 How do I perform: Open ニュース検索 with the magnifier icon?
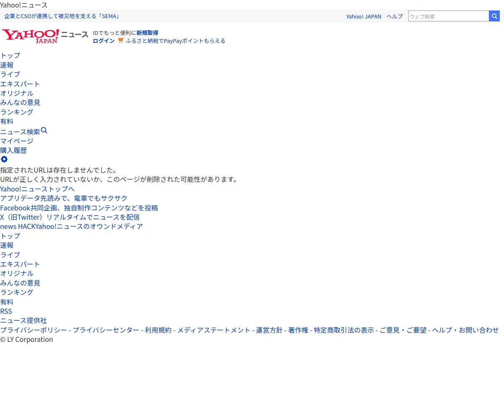[x=24, y=131]
